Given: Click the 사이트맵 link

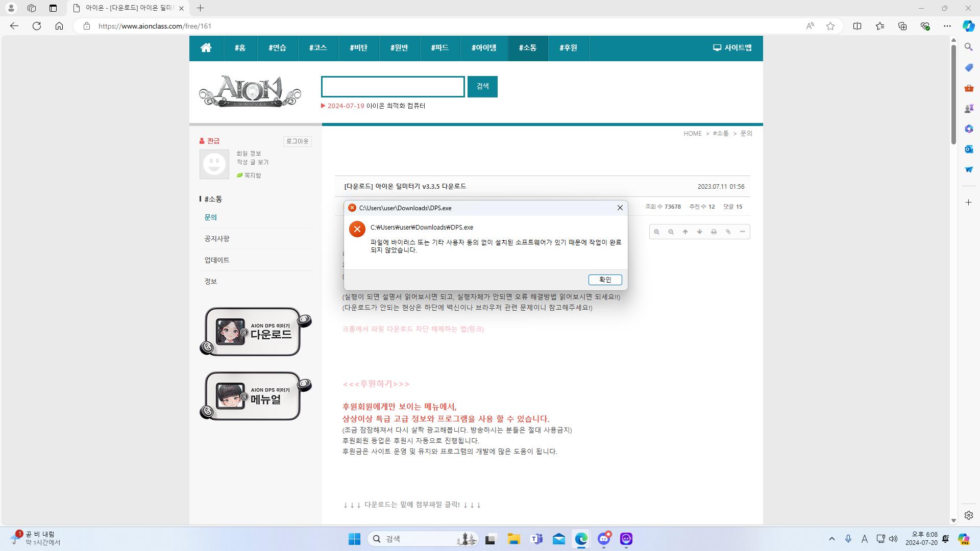Looking at the screenshot, I should (732, 48).
